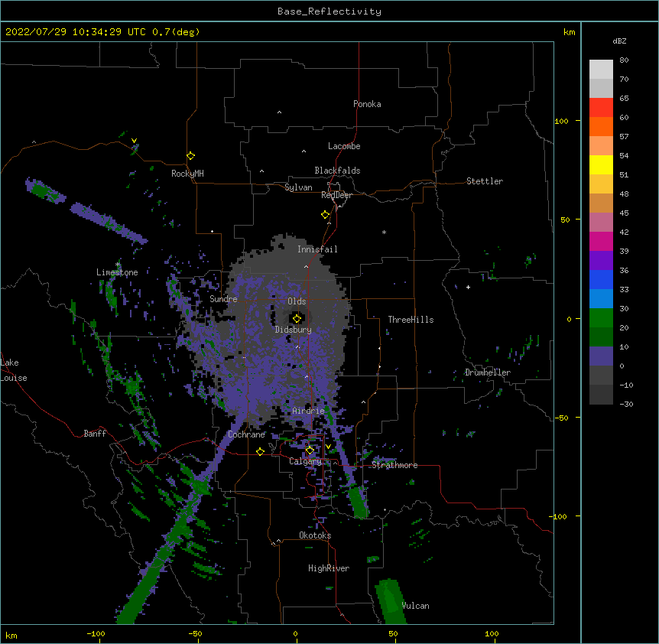
Task: Click the -100 tick on the bottom axis
Action: pyautogui.click(x=96, y=634)
